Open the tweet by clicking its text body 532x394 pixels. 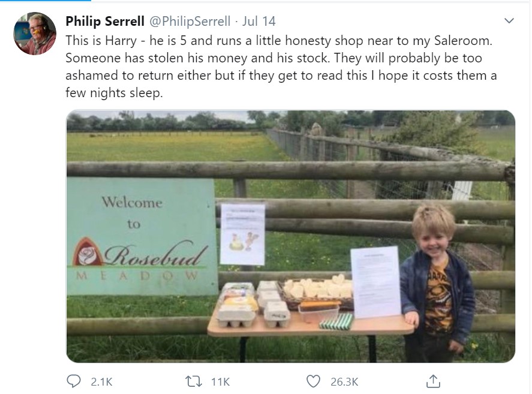(x=281, y=67)
